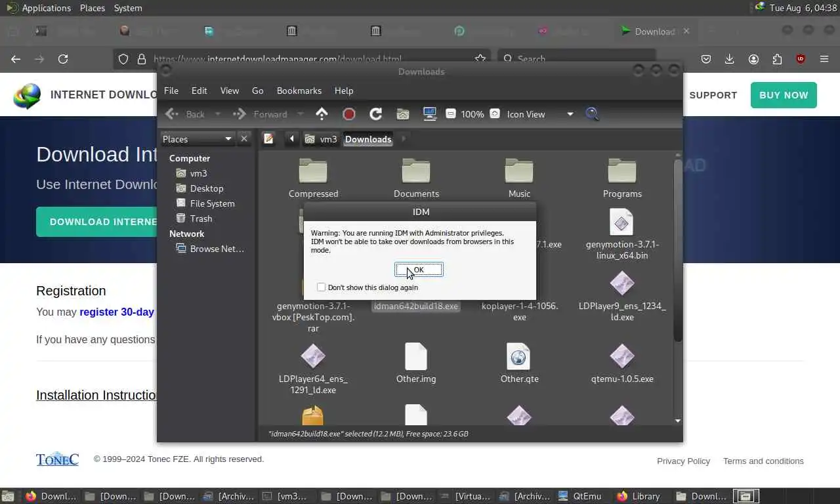Close the Download browser tab
The image size is (840, 504).
(x=686, y=31)
